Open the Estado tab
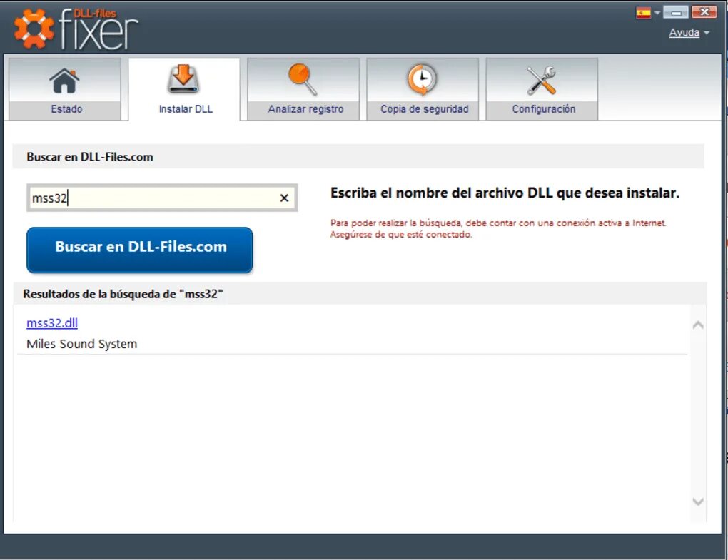Viewport: 728px width, 560px height. [65, 89]
